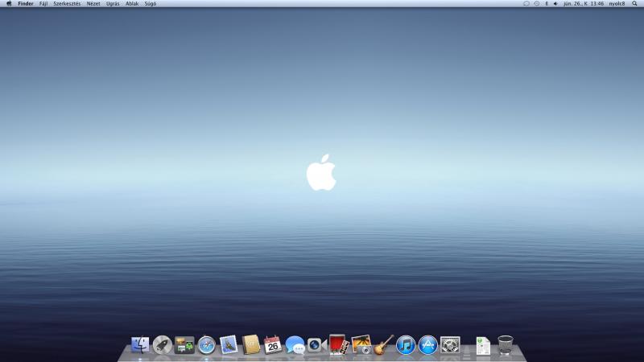Launch Safari compass icon
This screenshot has width=644, height=362.
pyautogui.click(x=207, y=345)
